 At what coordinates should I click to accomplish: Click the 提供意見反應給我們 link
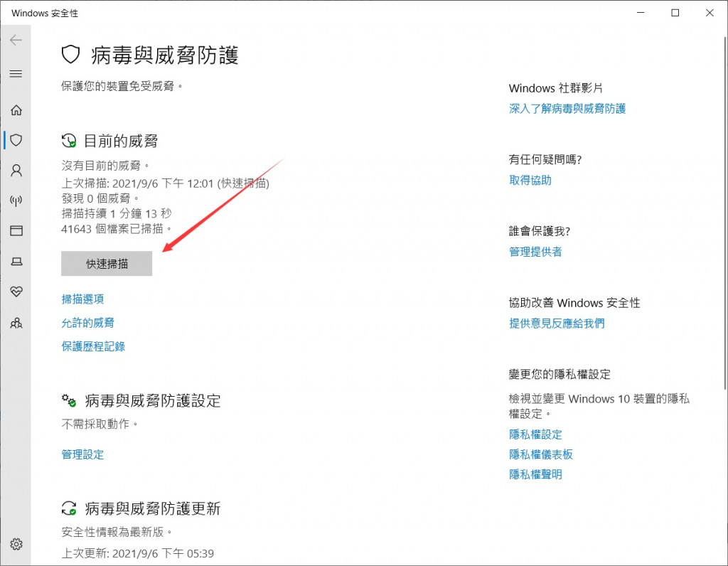point(557,323)
